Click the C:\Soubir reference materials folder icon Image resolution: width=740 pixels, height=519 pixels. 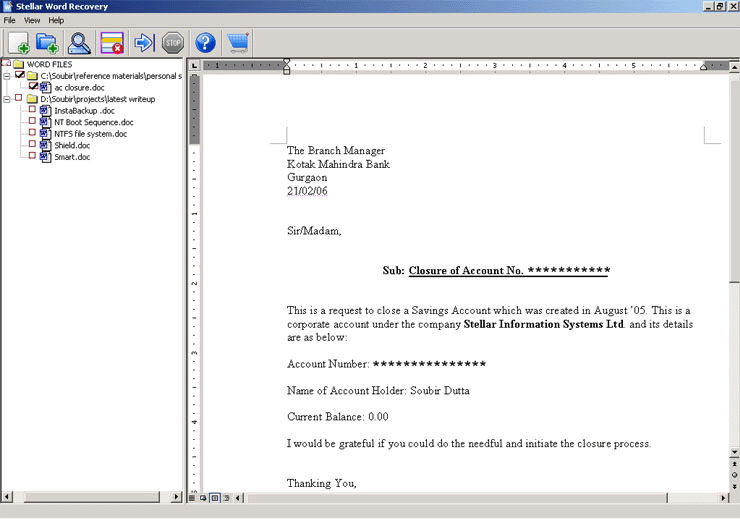(x=32, y=75)
